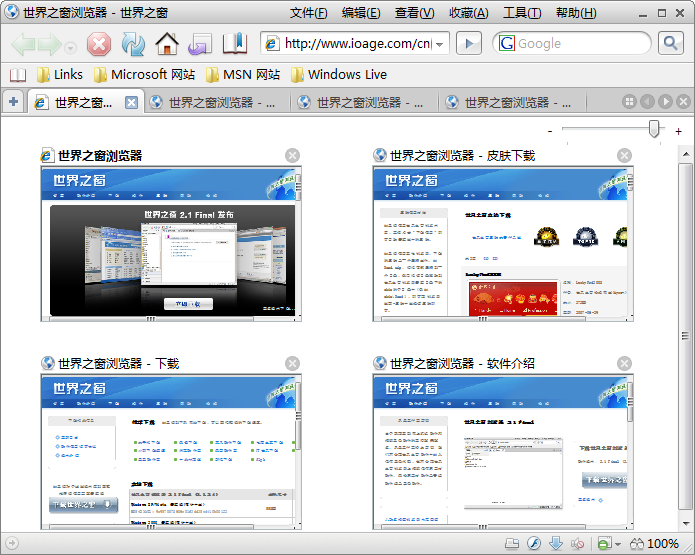Open the 编辑(E) menu

(361, 13)
